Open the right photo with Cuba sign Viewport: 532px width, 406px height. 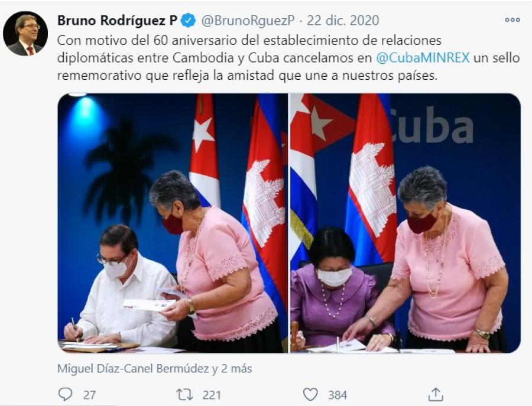406,223
